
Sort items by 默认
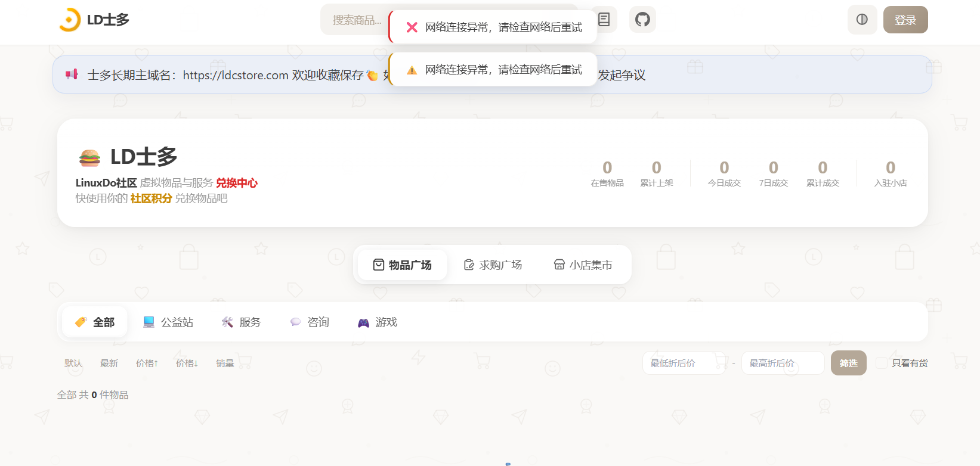(x=73, y=363)
